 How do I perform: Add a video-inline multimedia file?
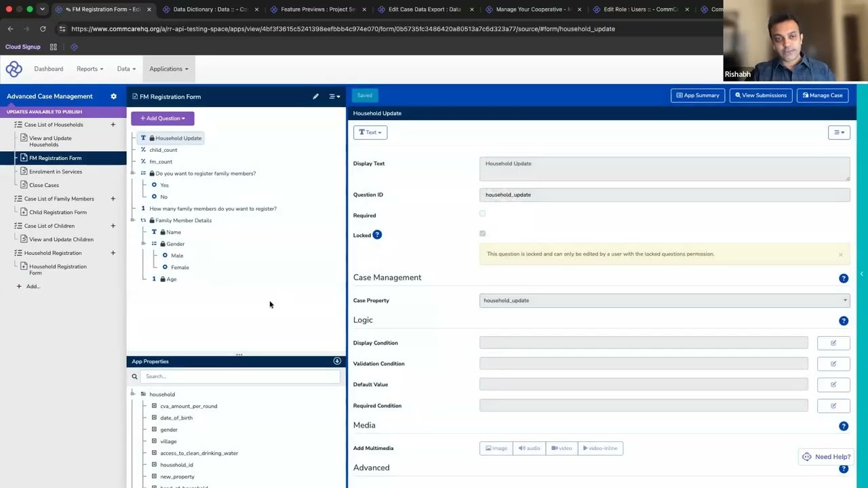[x=600, y=448]
